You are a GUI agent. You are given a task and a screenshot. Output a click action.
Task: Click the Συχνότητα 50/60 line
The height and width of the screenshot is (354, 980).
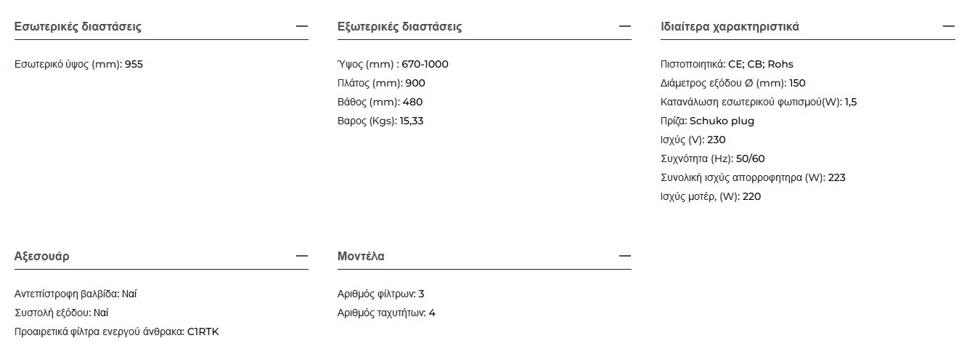click(x=713, y=158)
